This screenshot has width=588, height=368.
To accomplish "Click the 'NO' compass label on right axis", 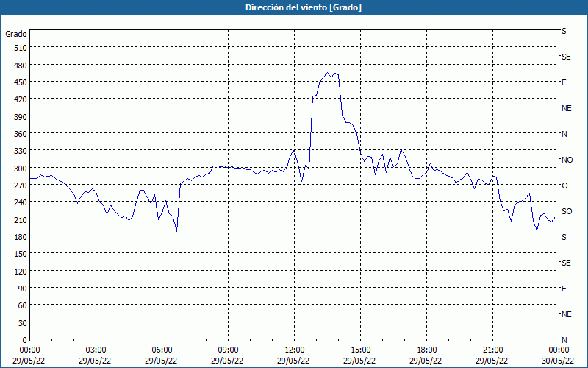I will [567, 160].
